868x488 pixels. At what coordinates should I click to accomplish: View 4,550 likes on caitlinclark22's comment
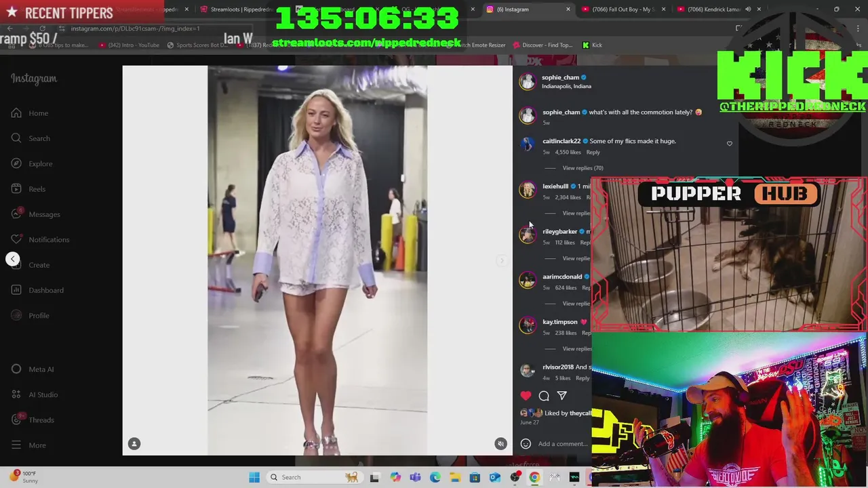(x=568, y=152)
